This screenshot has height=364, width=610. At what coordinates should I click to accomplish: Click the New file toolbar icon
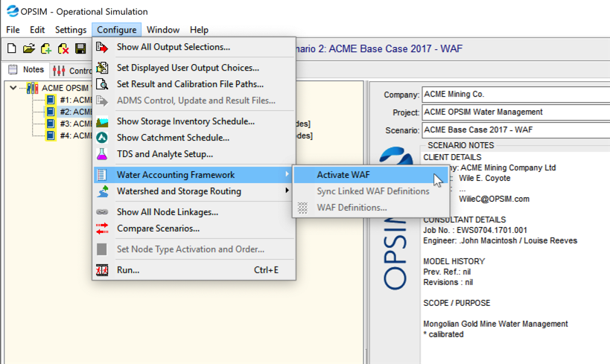[x=11, y=48]
